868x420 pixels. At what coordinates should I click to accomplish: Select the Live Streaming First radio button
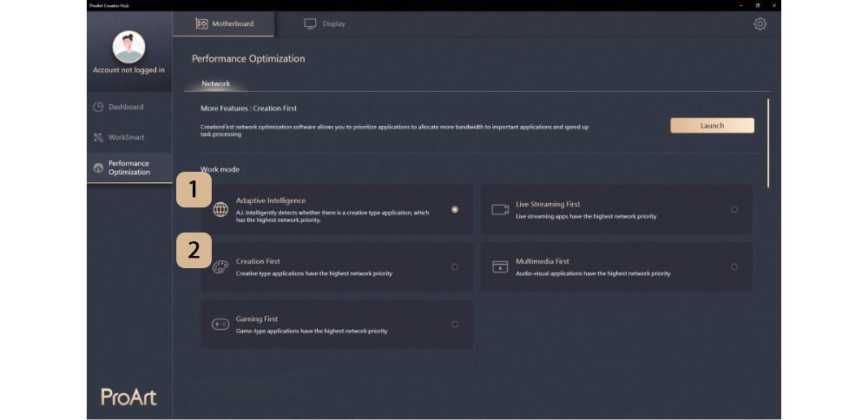734,210
